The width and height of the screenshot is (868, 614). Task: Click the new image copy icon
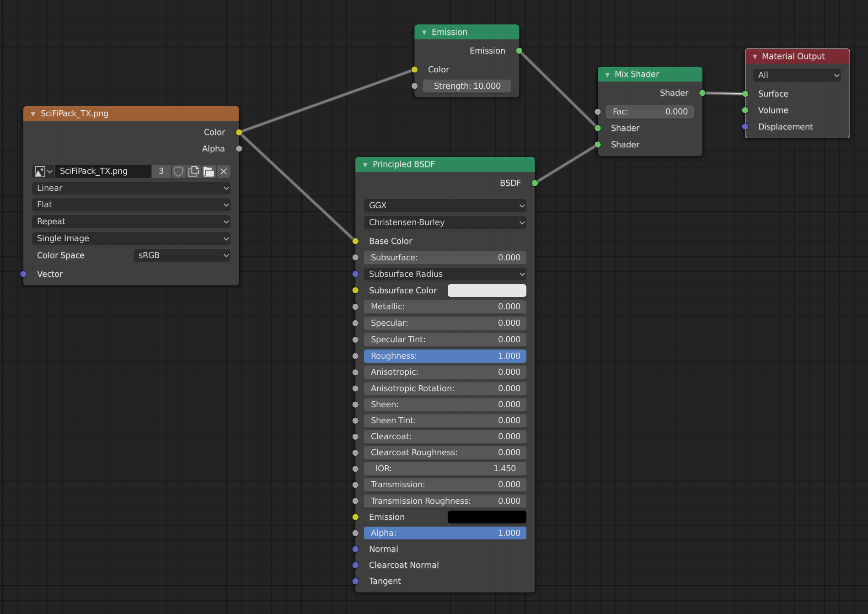coord(193,171)
